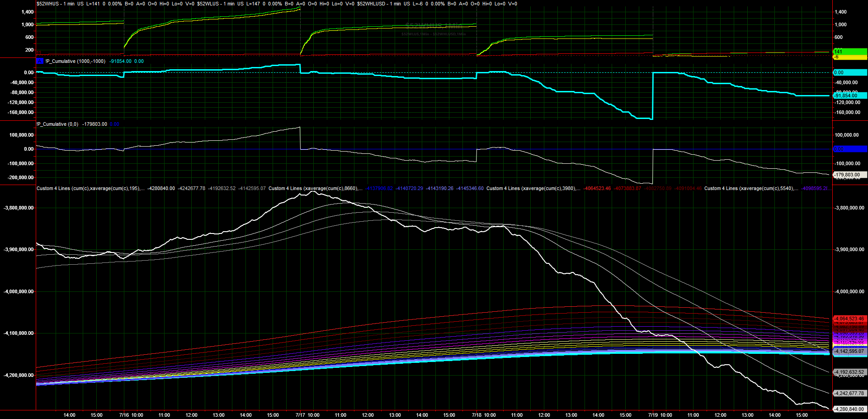Click the red -4,064,523.46 axis marker
Image resolution: width=868 pixels, height=419 pixels.
pos(850,319)
